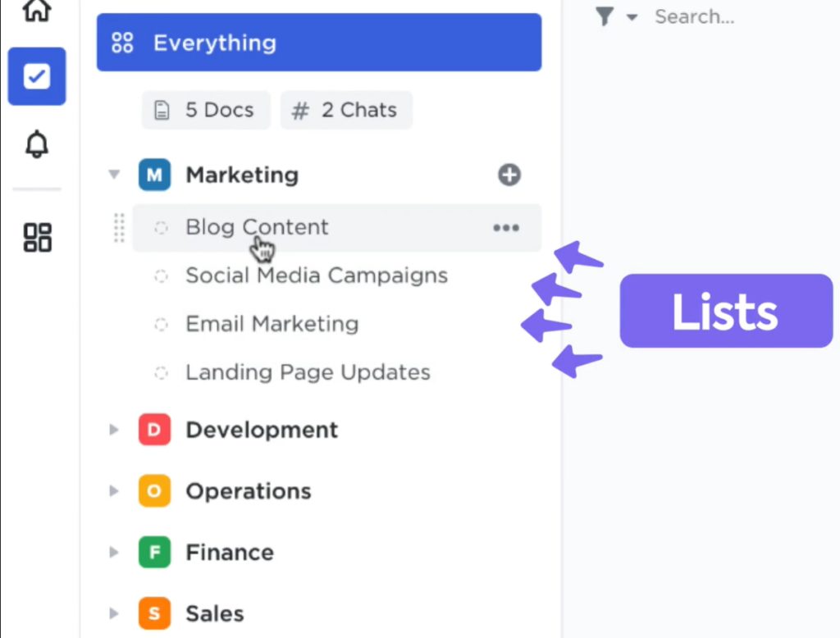840x638 pixels.
Task: Click the hash icon beside 2 Chats
Action: coord(300,111)
